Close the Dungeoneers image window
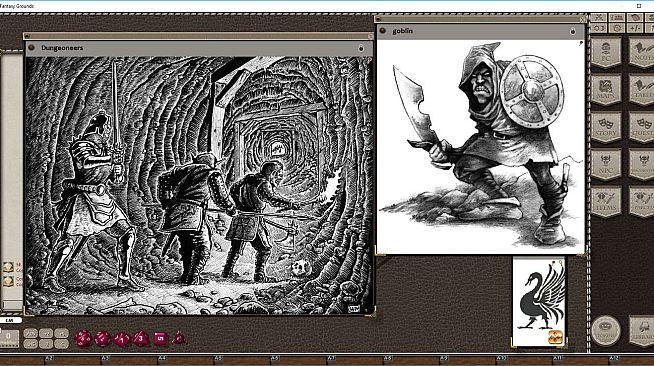This screenshot has height=366, width=654. [370, 37]
